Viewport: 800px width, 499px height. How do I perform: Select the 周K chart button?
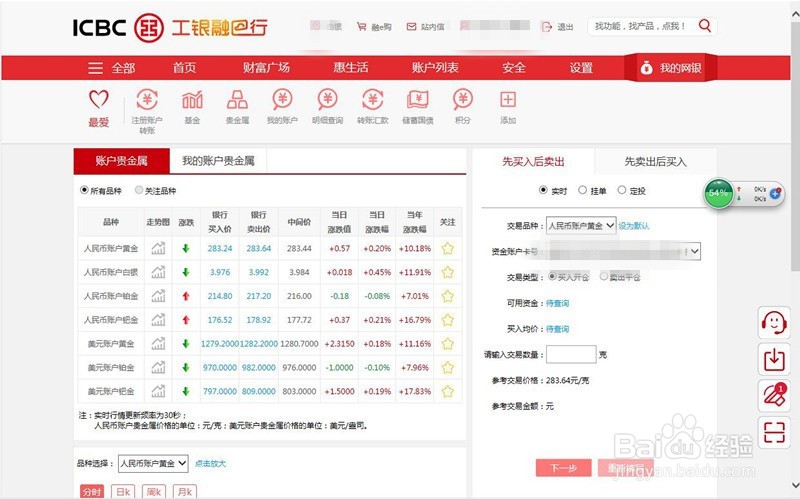click(154, 491)
